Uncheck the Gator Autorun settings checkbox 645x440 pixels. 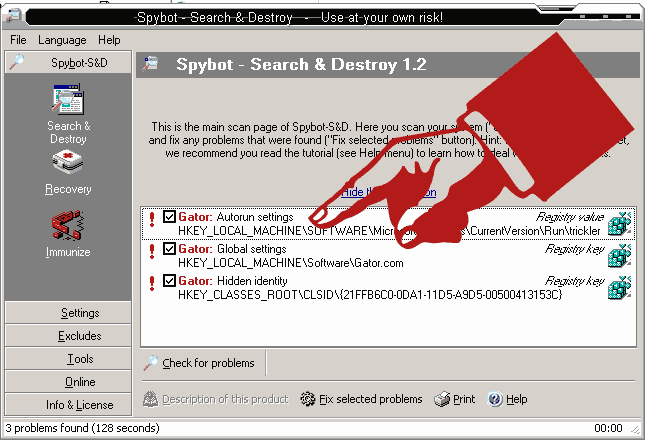point(169,217)
